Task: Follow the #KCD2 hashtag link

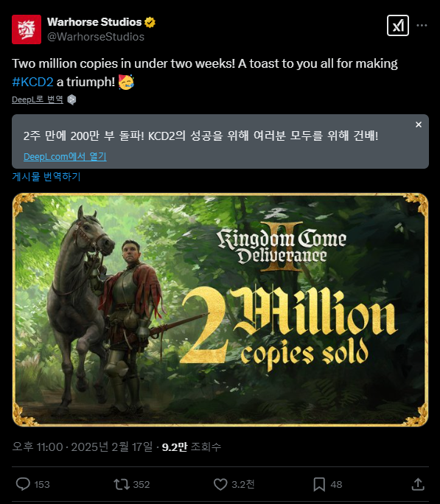Action: point(32,82)
